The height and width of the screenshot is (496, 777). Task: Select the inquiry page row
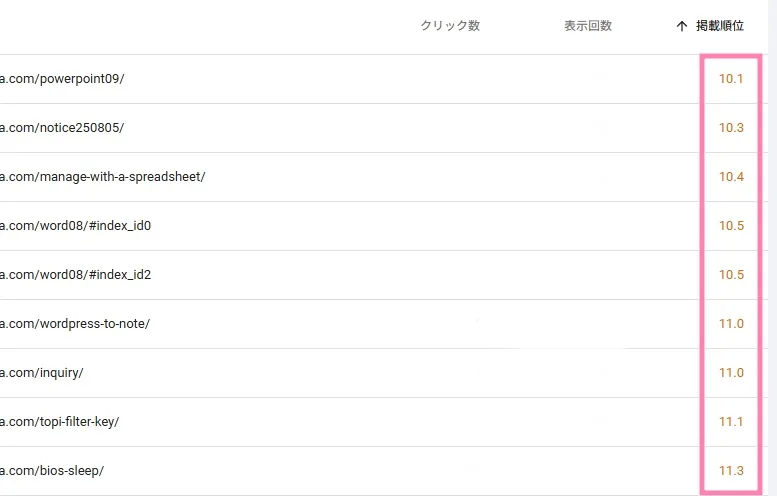point(42,373)
